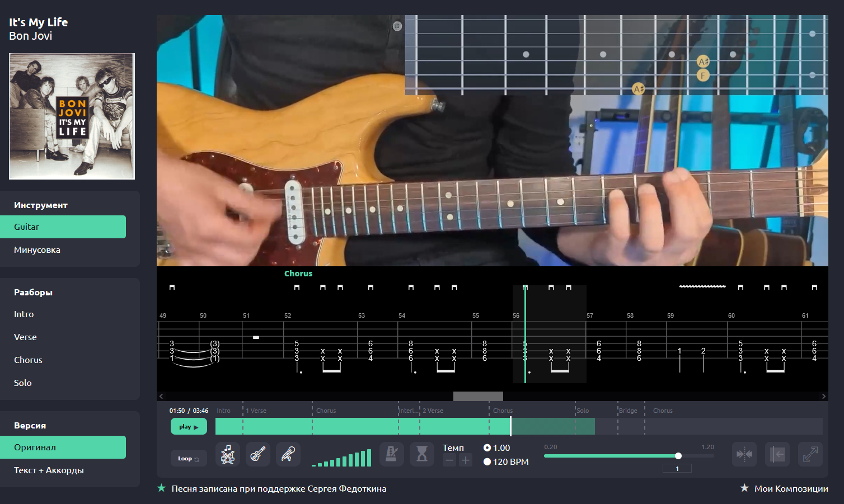
Task: Click the Темп label
Action: pos(453,448)
